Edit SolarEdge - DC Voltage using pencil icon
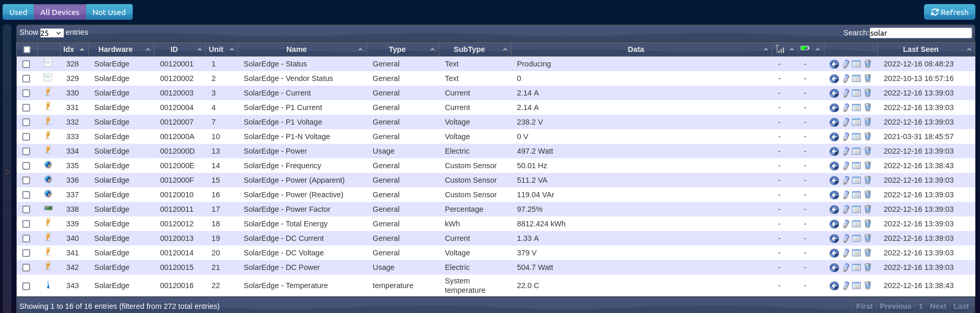This screenshot has height=313, width=980. point(846,253)
